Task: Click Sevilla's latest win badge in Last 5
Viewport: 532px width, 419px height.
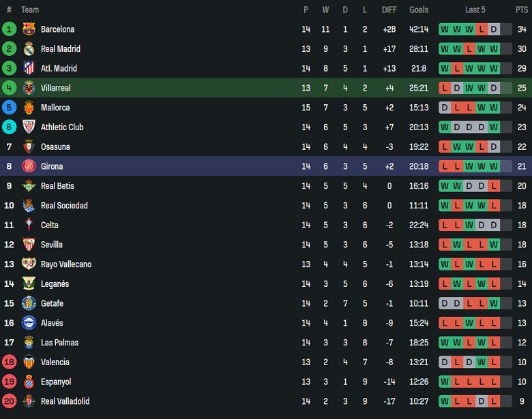Action: (x=494, y=245)
